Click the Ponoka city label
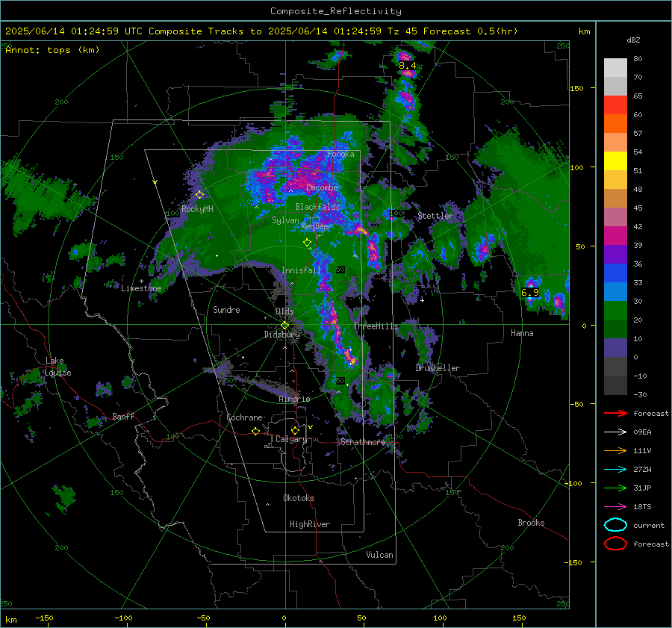 340,154
